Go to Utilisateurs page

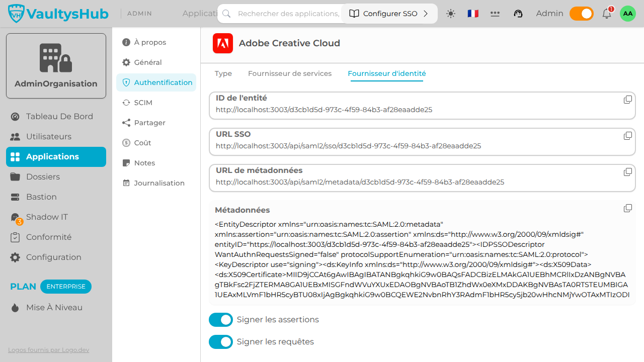point(56,137)
